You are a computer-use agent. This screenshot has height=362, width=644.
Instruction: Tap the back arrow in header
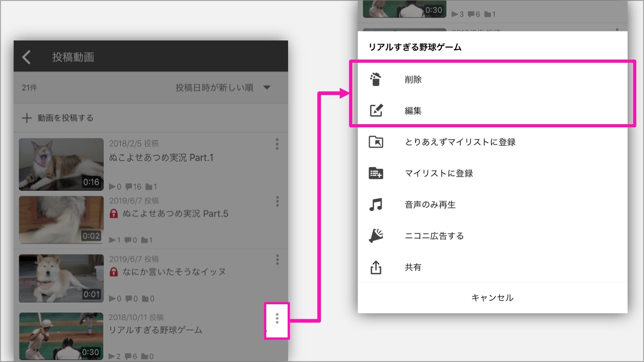pos(26,57)
